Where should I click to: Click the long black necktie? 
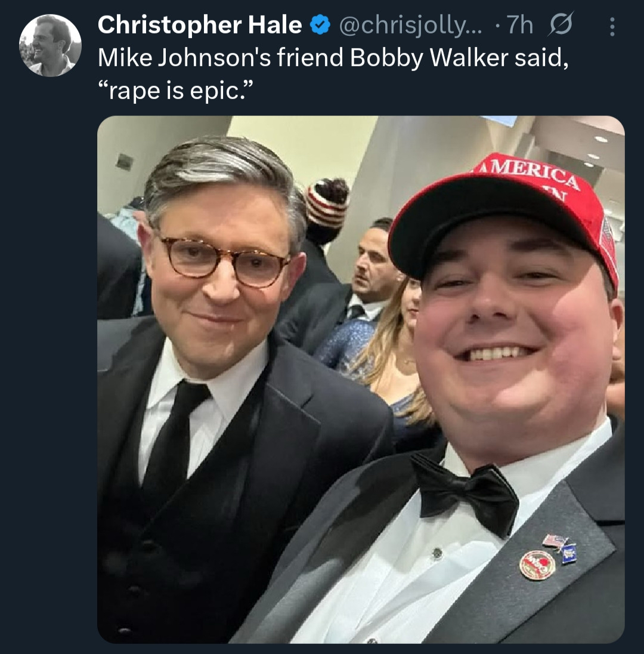point(174,442)
